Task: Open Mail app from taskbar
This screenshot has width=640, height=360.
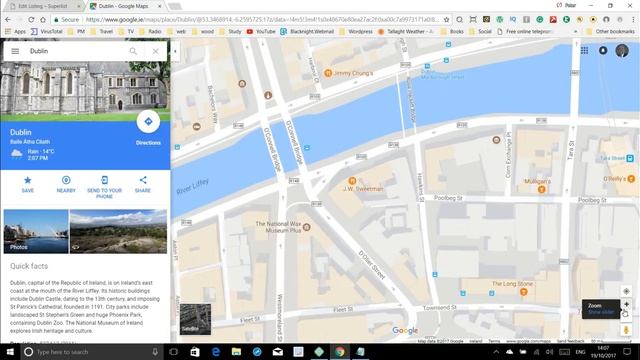Action: [x=278, y=351]
